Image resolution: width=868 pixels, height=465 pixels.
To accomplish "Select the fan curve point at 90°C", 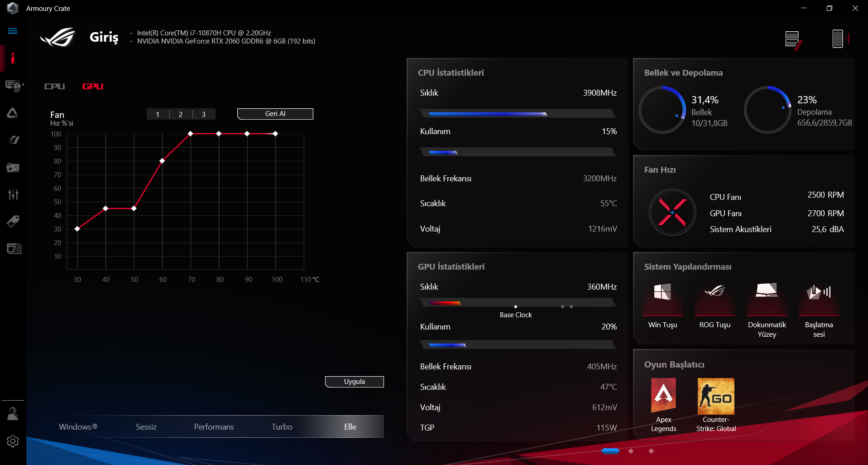I will [x=247, y=134].
